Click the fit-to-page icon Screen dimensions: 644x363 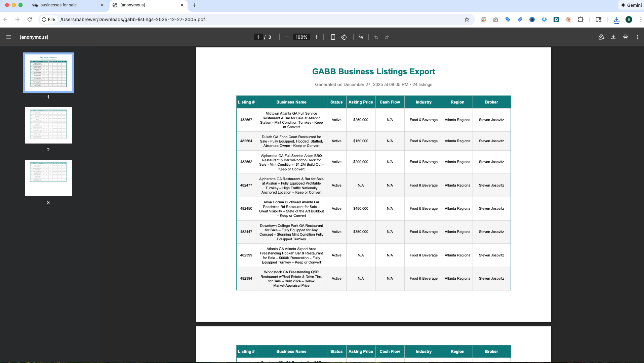click(333, 37)
